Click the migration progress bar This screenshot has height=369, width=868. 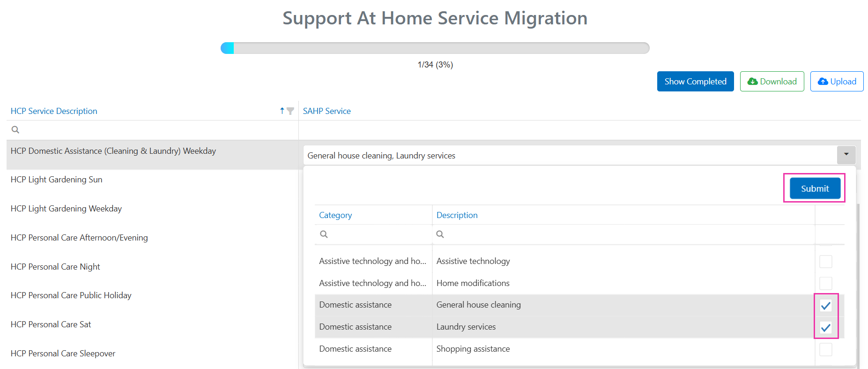tap(435, 48)
